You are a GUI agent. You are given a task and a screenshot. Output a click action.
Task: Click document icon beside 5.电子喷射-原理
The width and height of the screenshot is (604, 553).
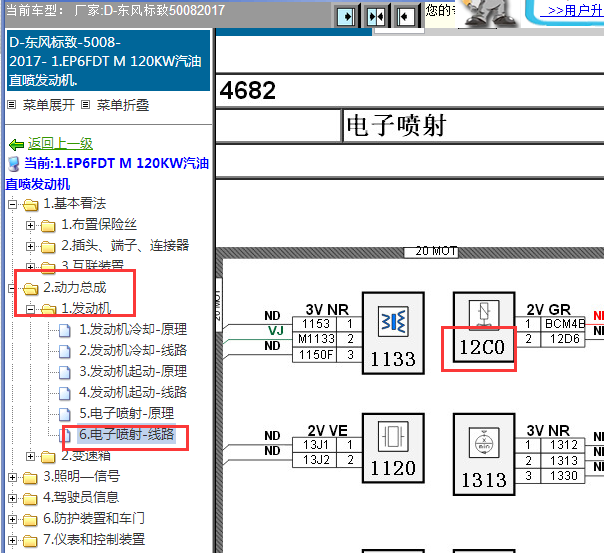click(64, 414)
